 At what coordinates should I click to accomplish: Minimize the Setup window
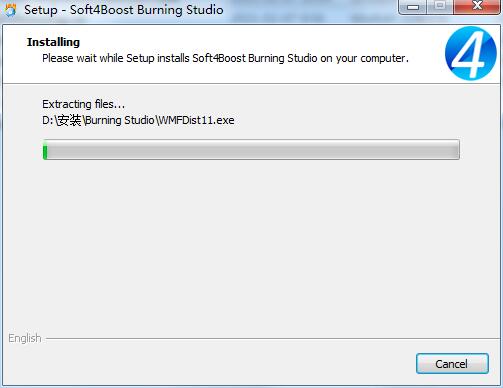click(x=413, y=7)
